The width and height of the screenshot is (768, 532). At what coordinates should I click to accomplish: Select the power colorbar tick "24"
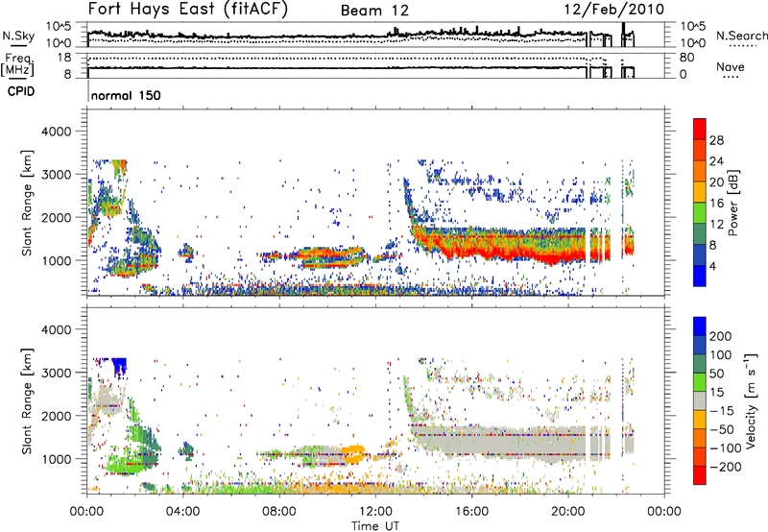click(x=716, y=161)
